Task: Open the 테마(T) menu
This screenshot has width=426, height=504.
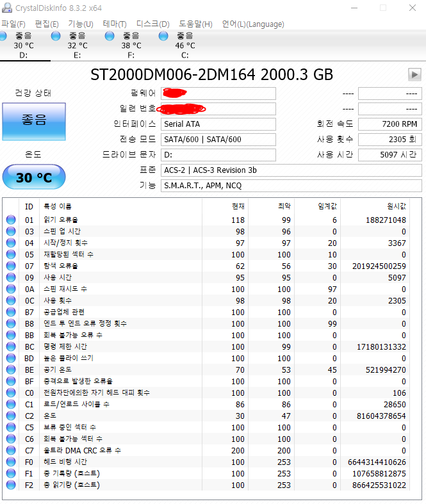Action: coord(115,24)
